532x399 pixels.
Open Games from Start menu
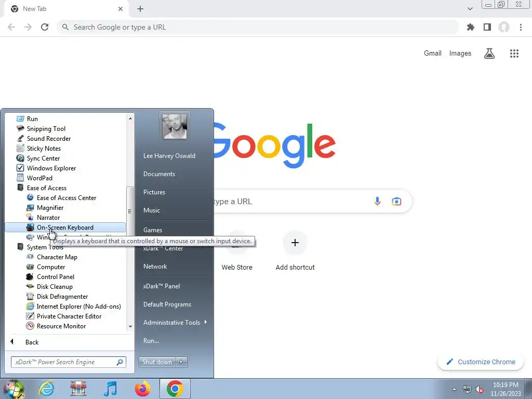[152, 230]
